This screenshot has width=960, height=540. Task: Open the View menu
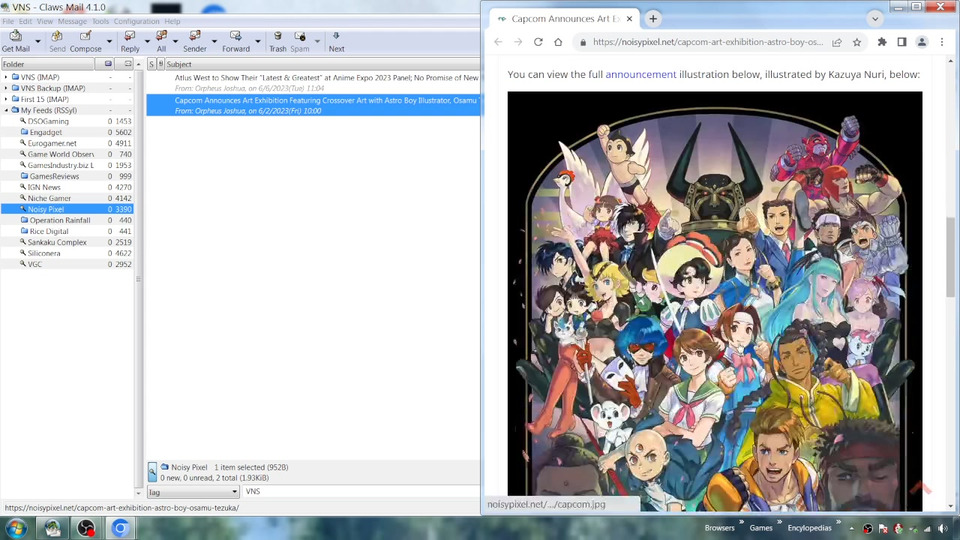45,21
